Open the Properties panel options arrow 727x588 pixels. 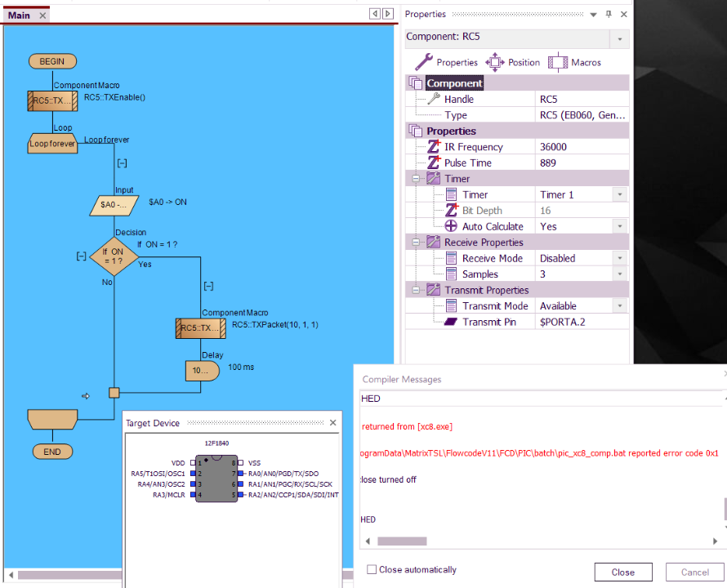[593, 15]
